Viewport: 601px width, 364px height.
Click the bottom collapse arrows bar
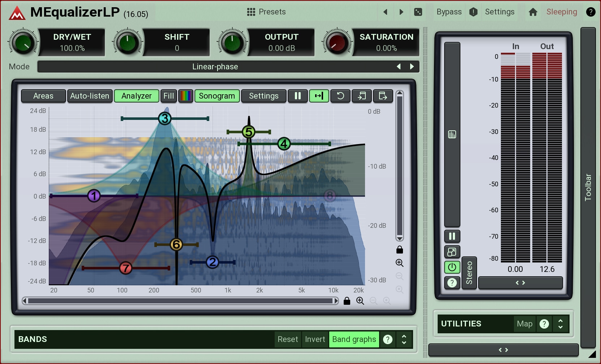click(x=503, y=350)
